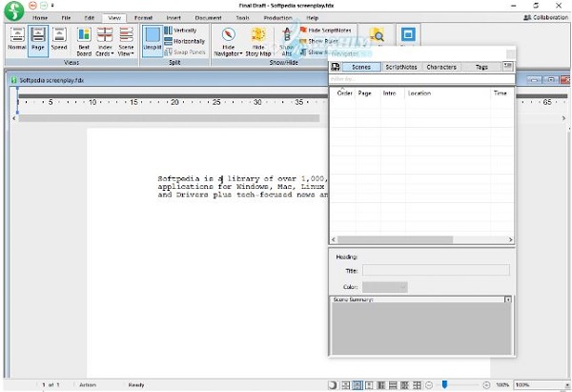Select the ScriptNotes tab in Navigator
Viewport: 572px width, 392px height.
(x=401, y=67)
